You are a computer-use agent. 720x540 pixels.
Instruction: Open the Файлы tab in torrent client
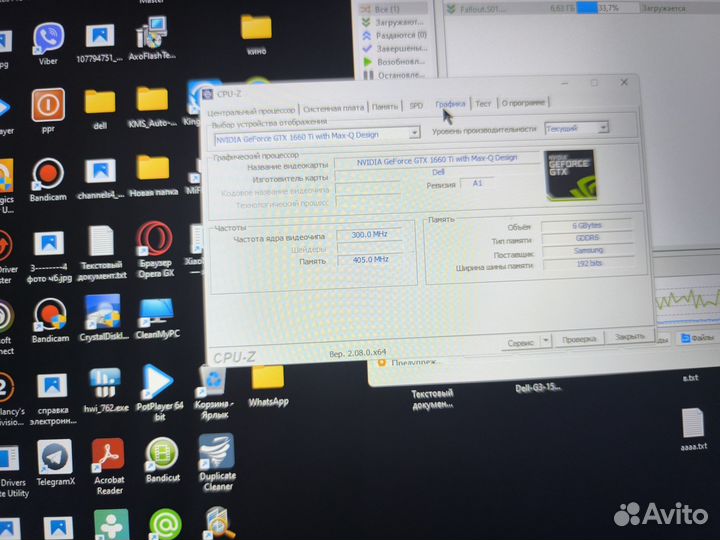tap(697, 338)
